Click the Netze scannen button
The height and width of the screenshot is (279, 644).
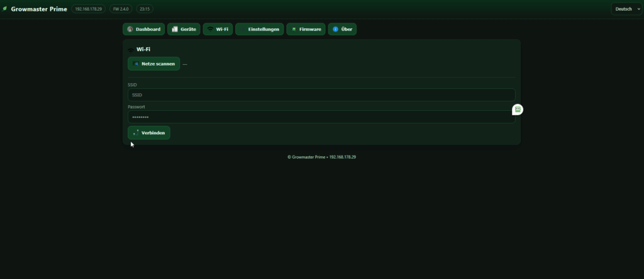point(153,64)
